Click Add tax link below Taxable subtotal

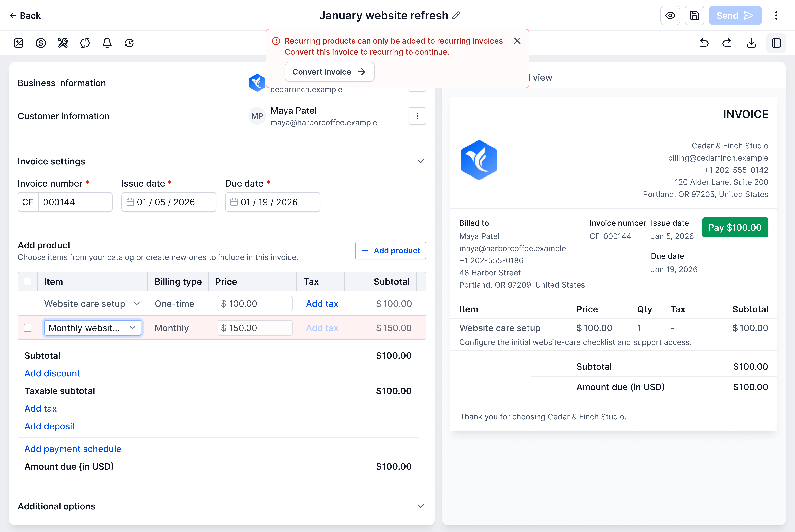pos(40,409)
